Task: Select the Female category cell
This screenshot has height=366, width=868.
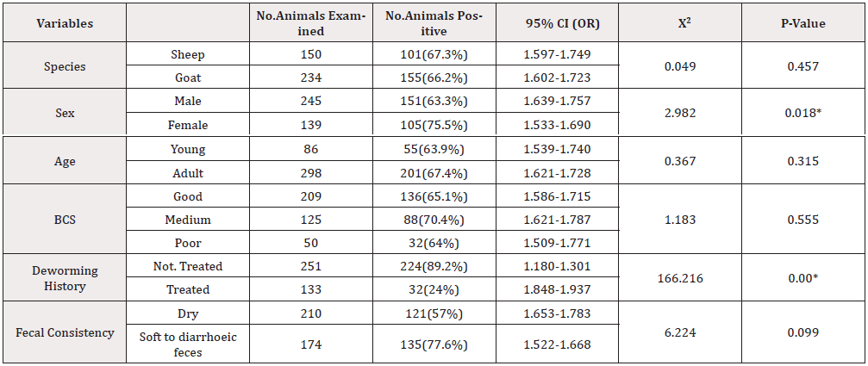Action: (x=188, y=125)
